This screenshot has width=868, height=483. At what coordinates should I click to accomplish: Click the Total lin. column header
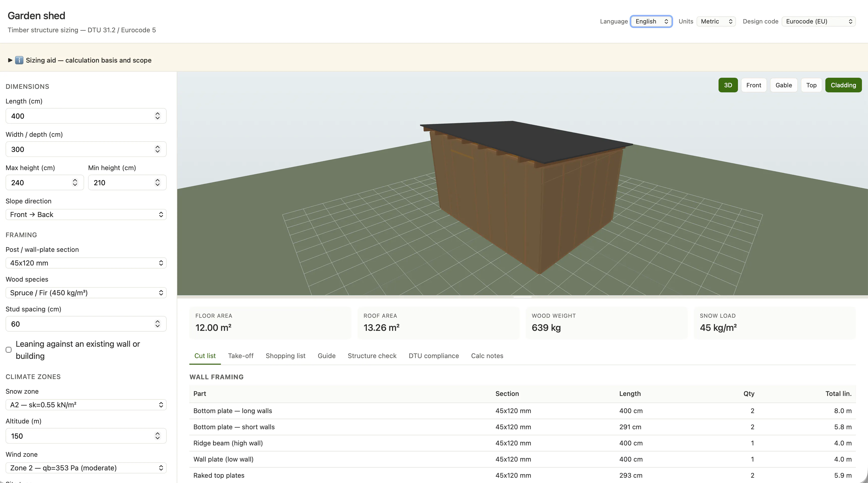(838, 394)
